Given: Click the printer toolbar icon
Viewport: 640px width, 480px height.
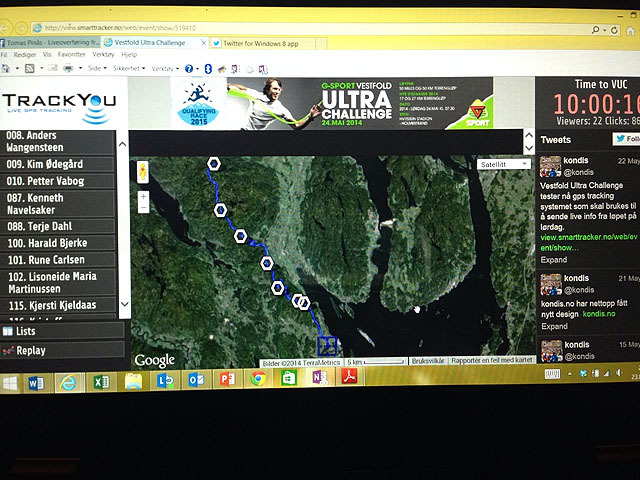Looking at the screenshot, I should click(68, 68).
